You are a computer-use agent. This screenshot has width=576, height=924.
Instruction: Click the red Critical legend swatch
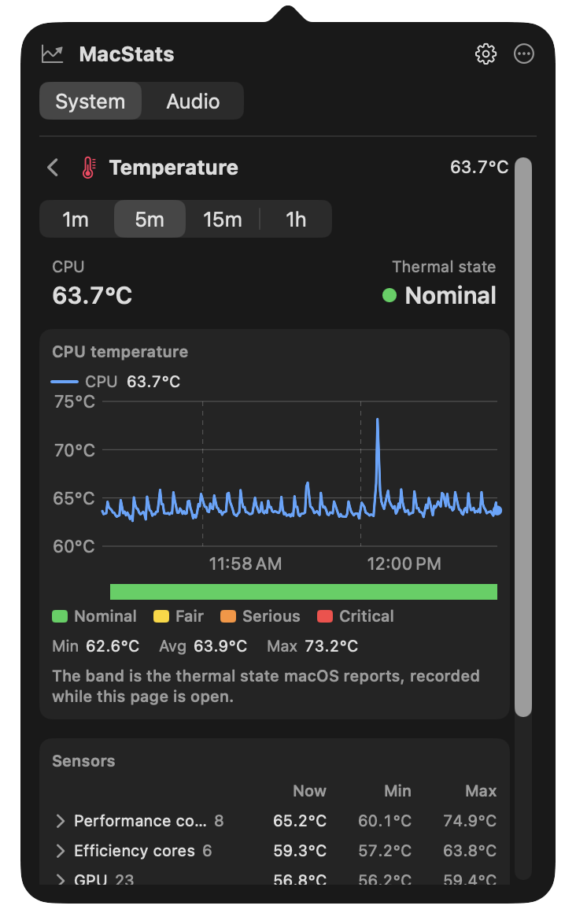[x=325, y=616]
